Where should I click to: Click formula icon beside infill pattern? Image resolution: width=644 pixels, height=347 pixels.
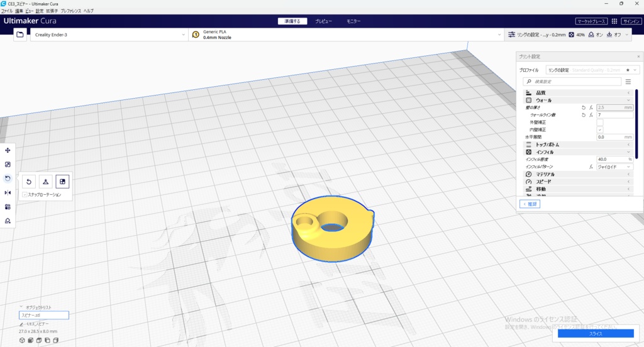click(x=591, y=167)
